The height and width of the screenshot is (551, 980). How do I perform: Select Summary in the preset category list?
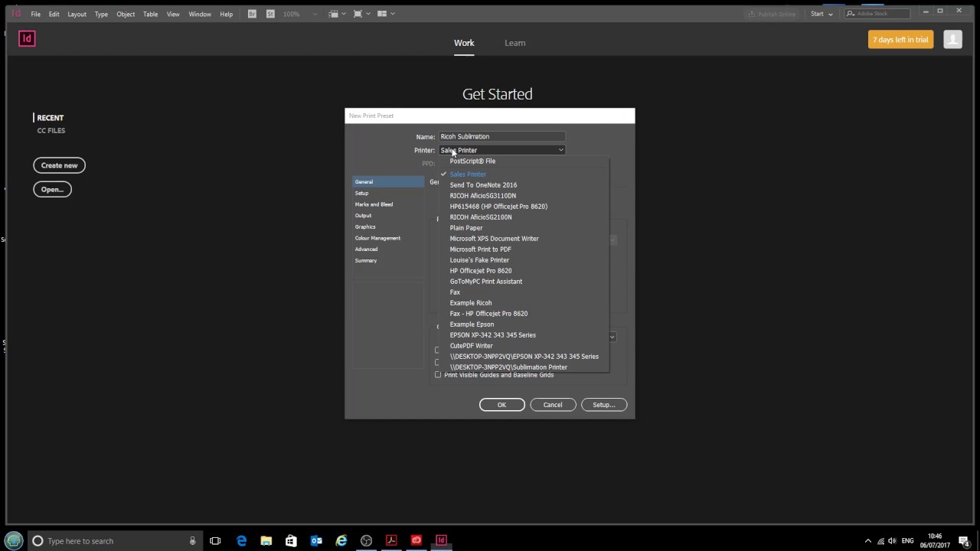coord(388,260)
